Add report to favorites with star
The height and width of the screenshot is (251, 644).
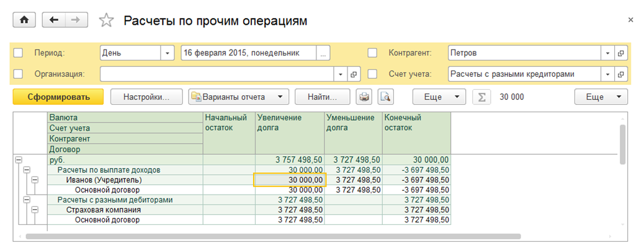point(107,20)
